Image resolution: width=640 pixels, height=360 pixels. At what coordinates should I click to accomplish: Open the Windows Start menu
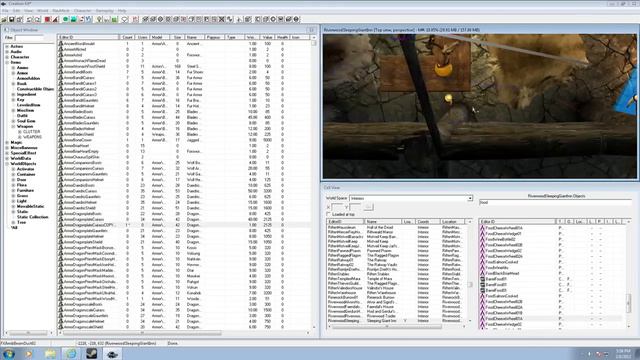coord(8,353)
